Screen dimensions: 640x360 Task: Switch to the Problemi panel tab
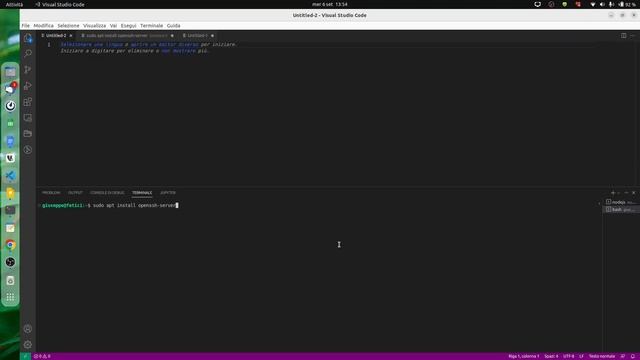point(51,193)
